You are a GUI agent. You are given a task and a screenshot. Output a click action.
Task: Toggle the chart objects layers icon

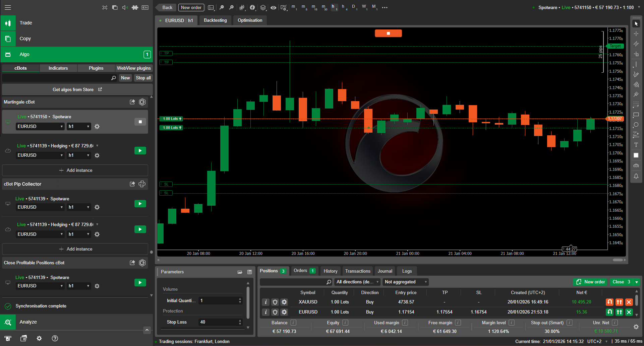[263, 7]
